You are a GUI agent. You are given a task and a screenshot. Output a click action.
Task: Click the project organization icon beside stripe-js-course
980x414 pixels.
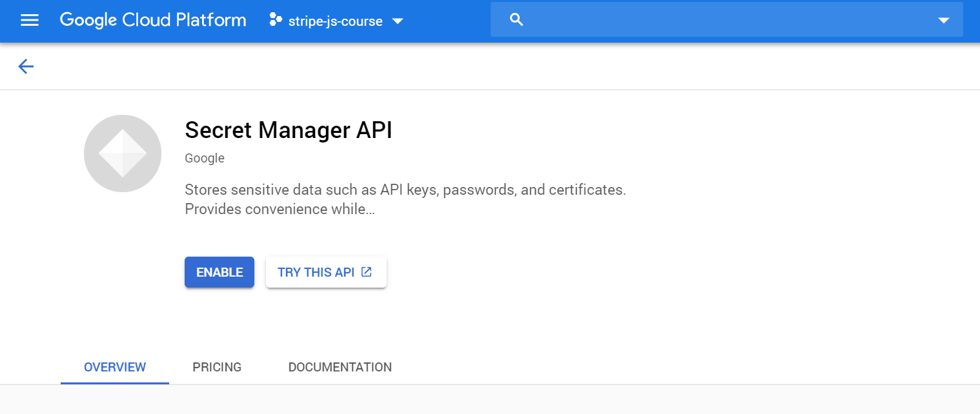tap(276, 21)
